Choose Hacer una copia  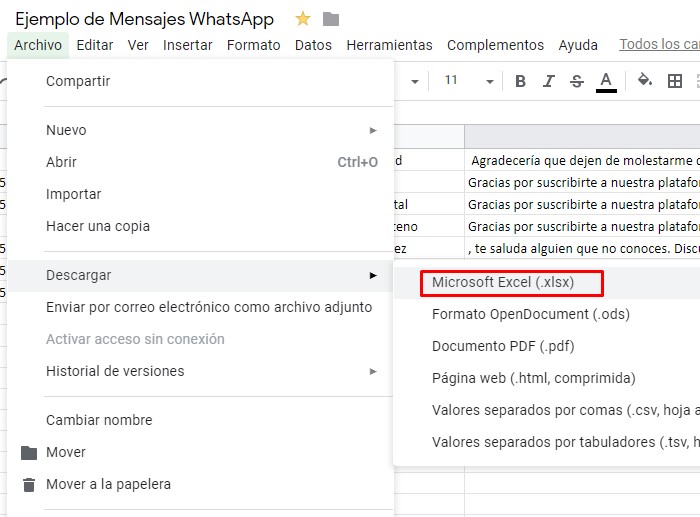pyautogui.click(x=201, y=226)
